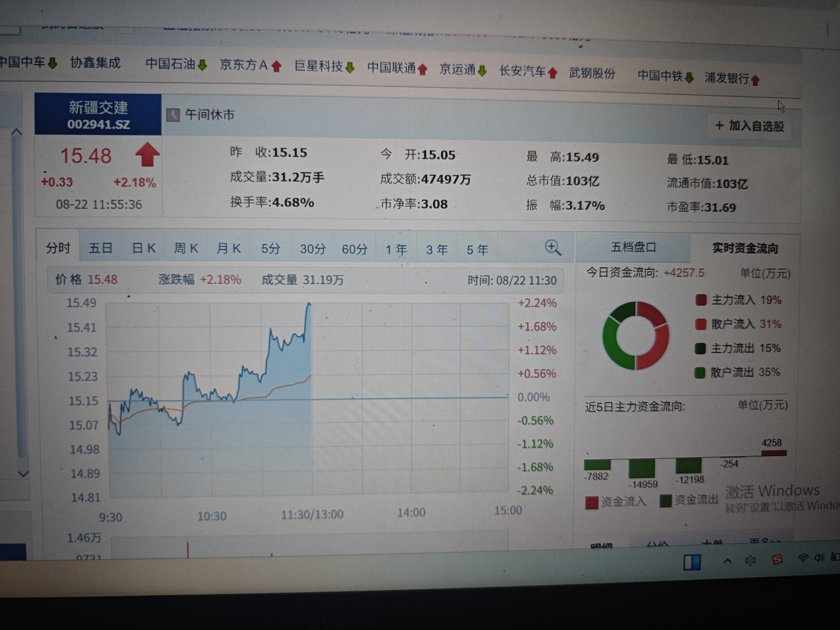Click the red up arrow beside 15.48
This screenshot has width=840, height=630.
pos(147,155)
